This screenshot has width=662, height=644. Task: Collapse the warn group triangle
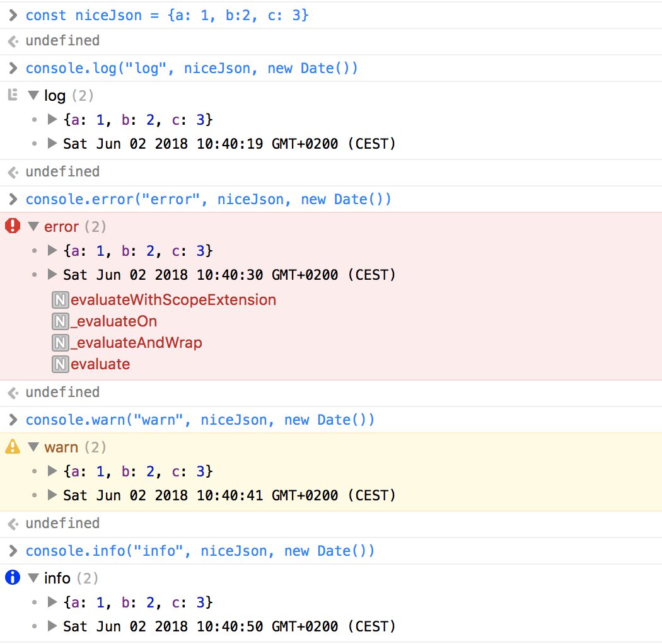pos(33,447)
